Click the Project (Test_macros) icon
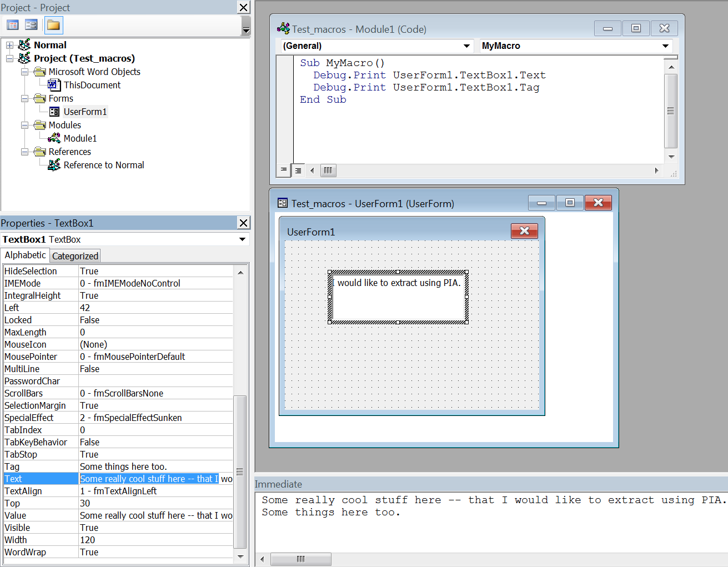728x567 pixels. 23,58
